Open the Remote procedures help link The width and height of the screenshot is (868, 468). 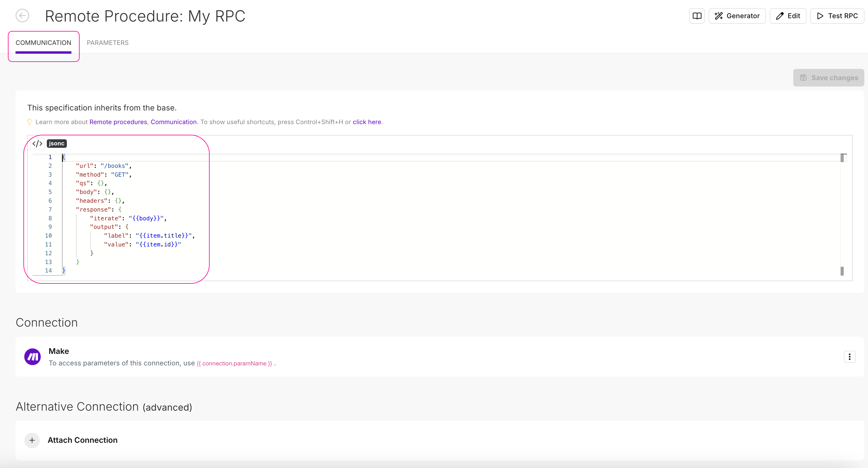point(118,122)
